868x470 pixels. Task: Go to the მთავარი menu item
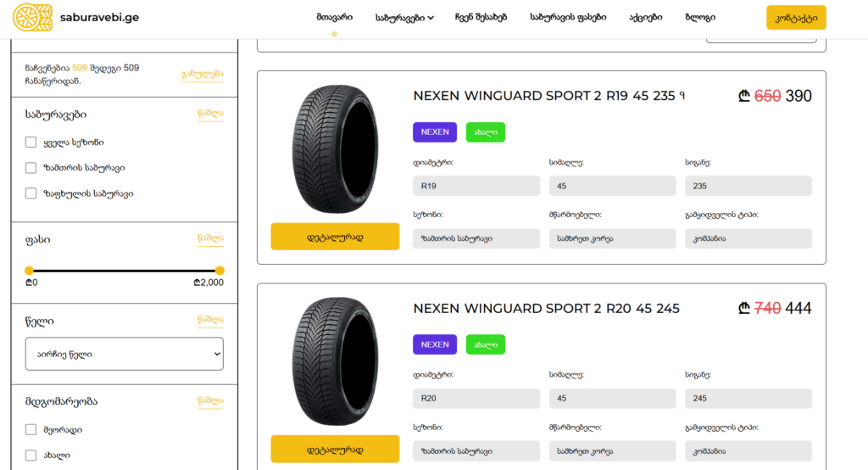pyautogui.click(x=334, y=17)
